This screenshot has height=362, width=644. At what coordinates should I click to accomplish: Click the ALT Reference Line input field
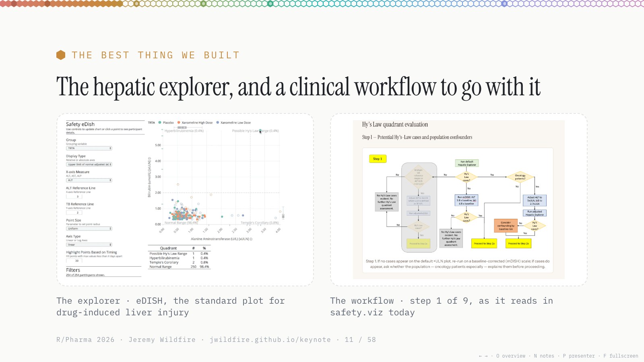click(74, 196)
